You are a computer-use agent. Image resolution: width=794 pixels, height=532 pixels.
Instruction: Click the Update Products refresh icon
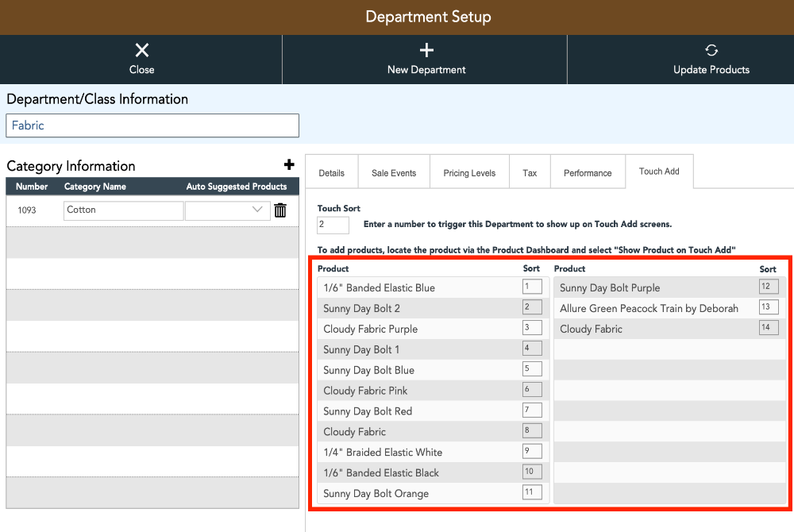[711, 50]
